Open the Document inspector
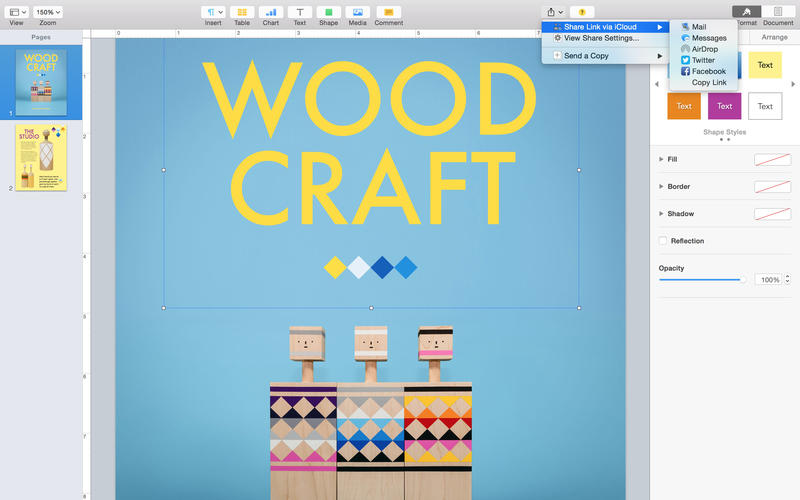Image resolution: width=800 pixels, height=500 pixels. (778, 12)
